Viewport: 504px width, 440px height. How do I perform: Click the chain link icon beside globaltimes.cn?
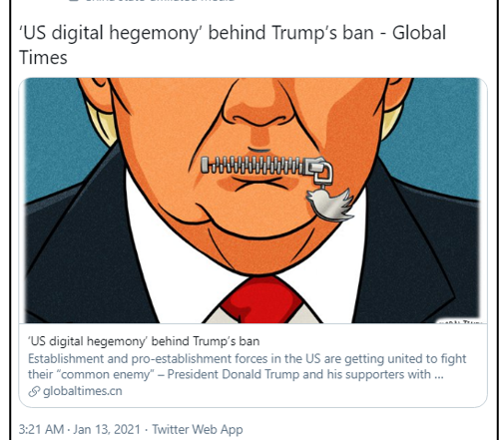[34, 391]
